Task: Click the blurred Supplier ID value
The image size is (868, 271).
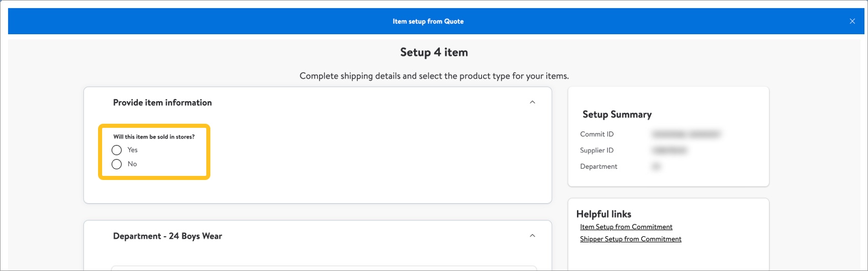Action: [670, 150]
